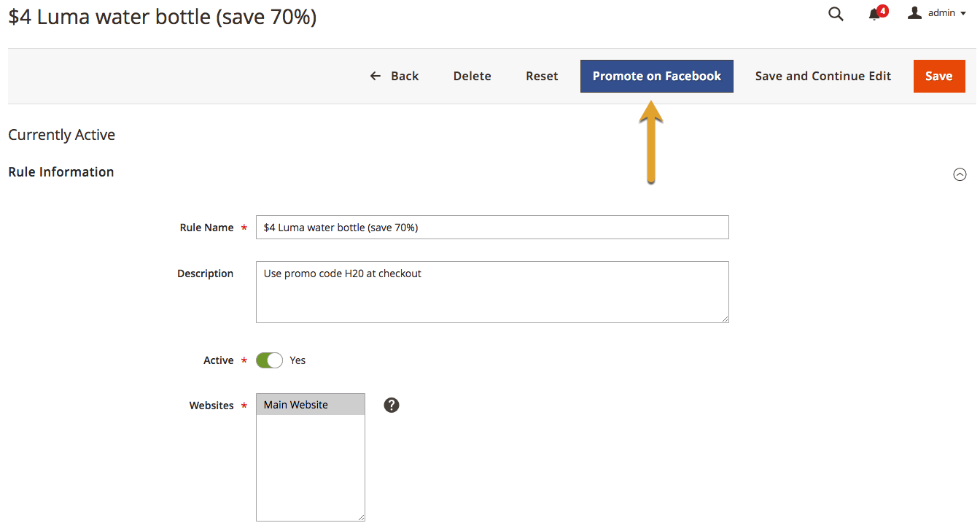The height and width of the screenshot is (531, 980).
Task: Open the notifications bell
Action: (x=874, y=15)
